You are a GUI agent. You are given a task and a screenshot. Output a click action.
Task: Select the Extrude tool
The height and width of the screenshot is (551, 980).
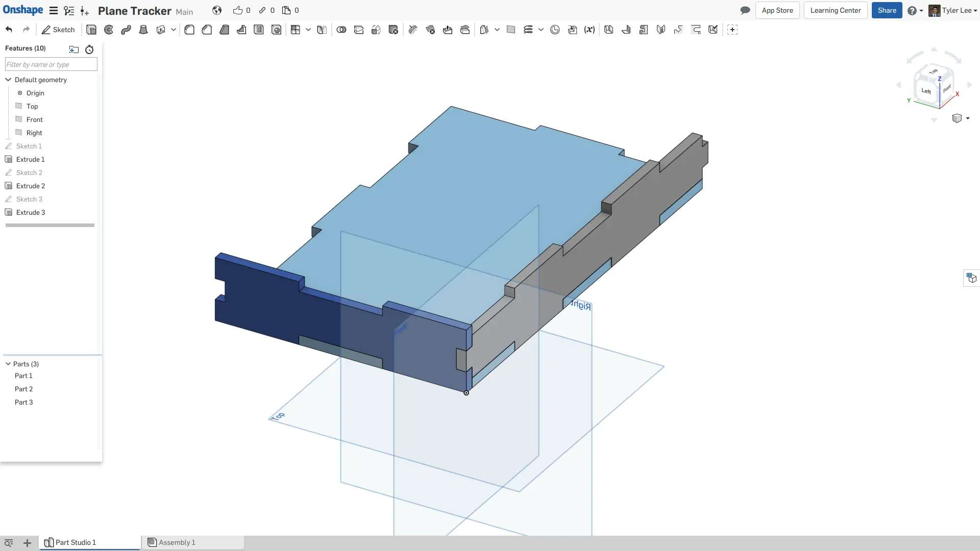click(91, 30)
